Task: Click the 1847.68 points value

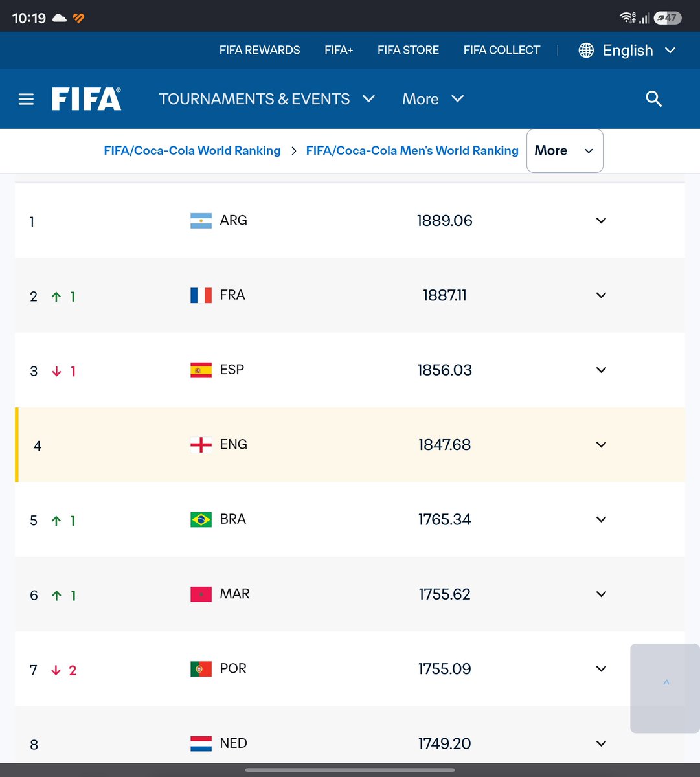Action: click(x=445, y=445)
